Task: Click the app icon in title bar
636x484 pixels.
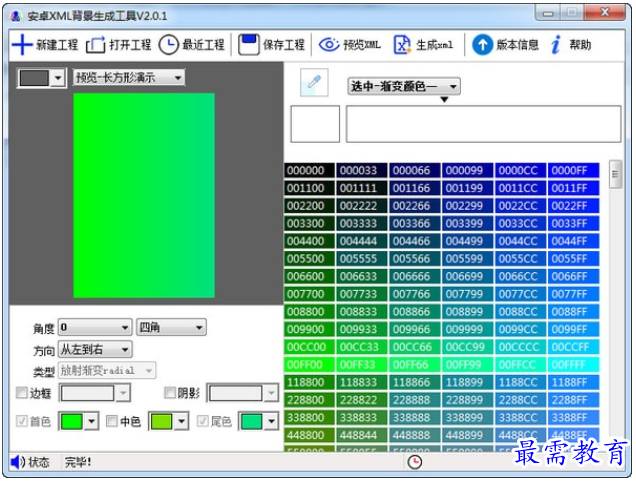Action: click(16, 16)
